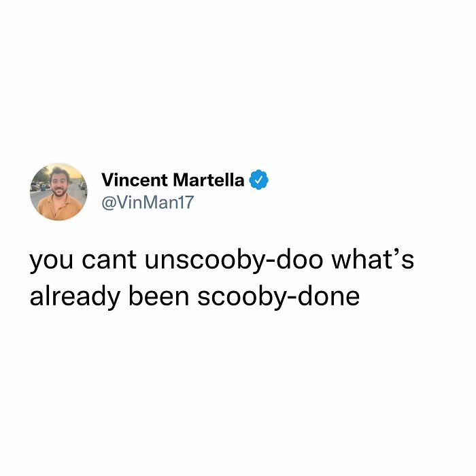Image resolution: width=476 pixels, height=476 pixels.
Task: Click the white checkmark inside the badge
Action: 258,180
